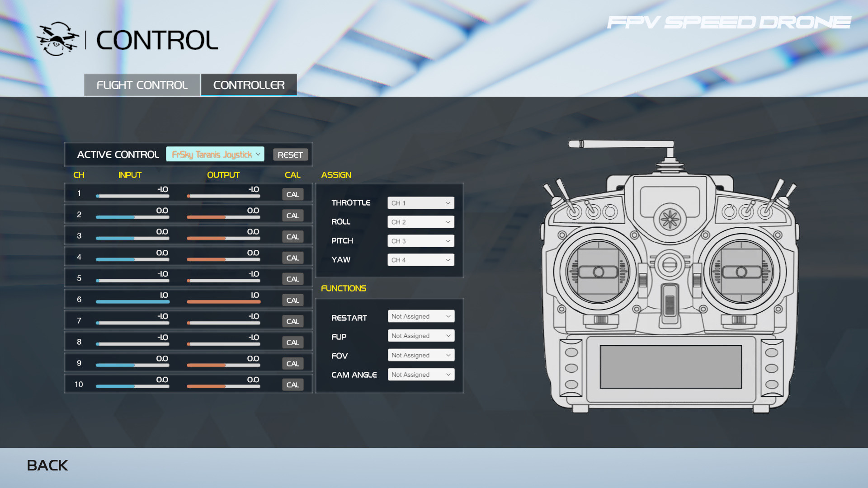Click the FPV Speed Drone logo
868x488 pixels.
[729, 23]
